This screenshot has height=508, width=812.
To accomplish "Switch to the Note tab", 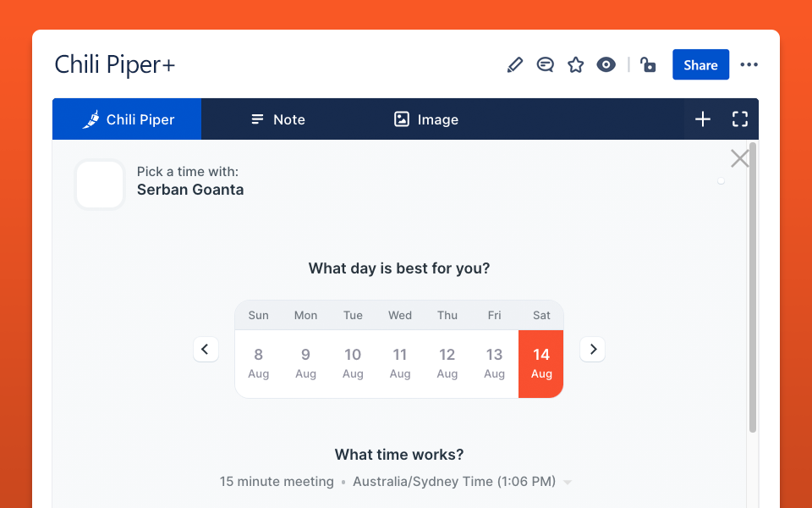I will 277,119.
